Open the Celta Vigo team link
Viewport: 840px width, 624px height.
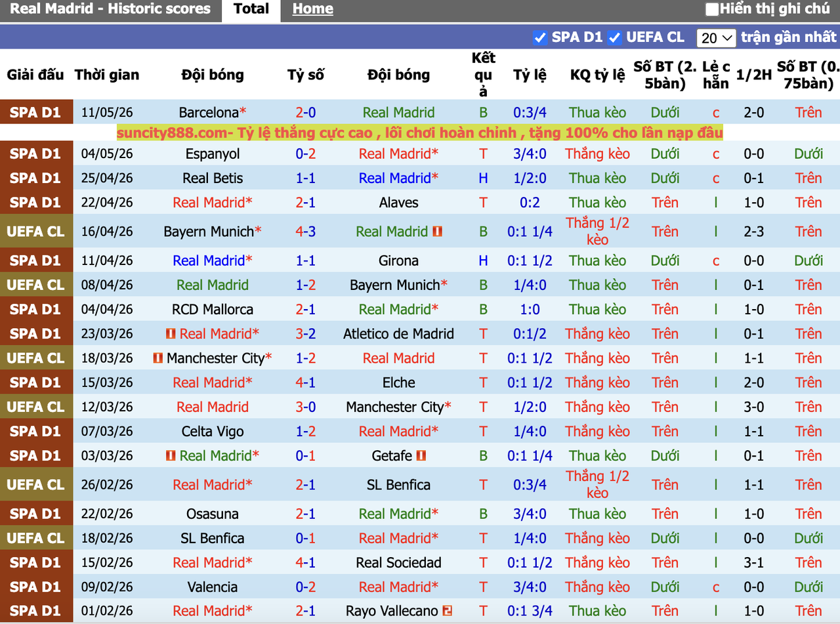tap(213, 431)
